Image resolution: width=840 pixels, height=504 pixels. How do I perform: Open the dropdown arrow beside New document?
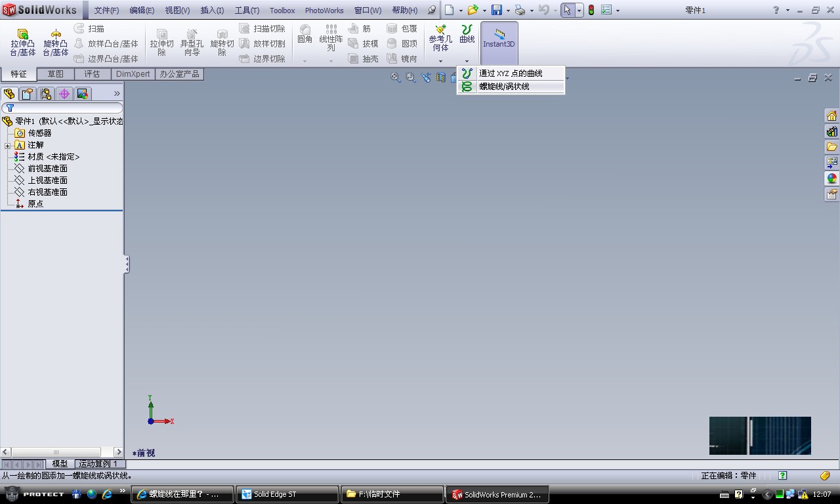point(461,10)
